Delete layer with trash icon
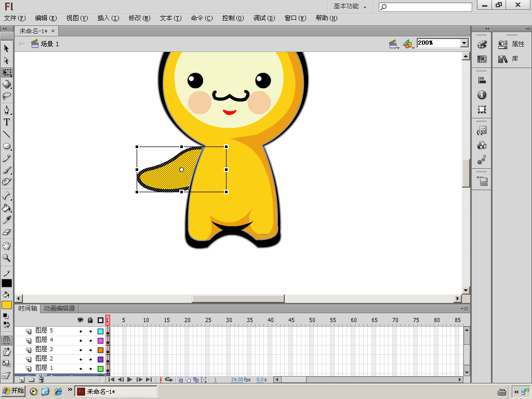The image size is (532, 399). click(x=41, y=380)
